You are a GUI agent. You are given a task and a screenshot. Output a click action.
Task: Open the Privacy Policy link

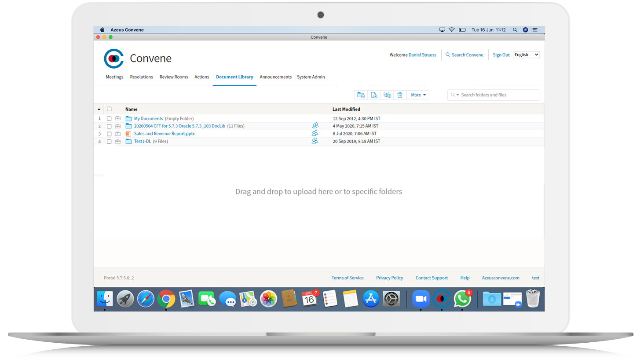[389, 278]
